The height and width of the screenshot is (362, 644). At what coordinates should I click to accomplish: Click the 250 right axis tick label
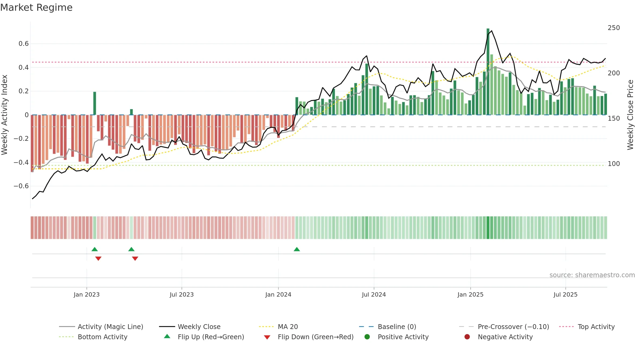614,28
